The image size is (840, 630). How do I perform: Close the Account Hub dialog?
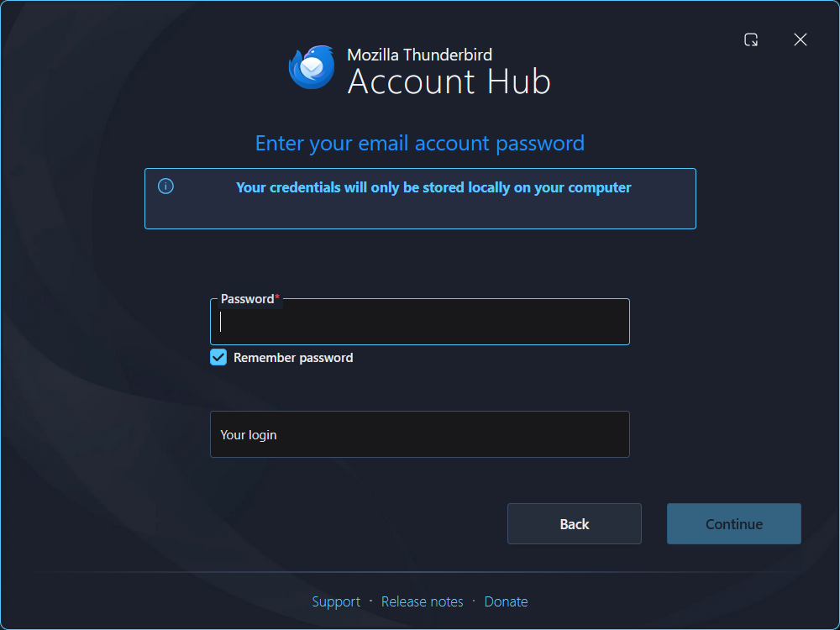point(801,39)
